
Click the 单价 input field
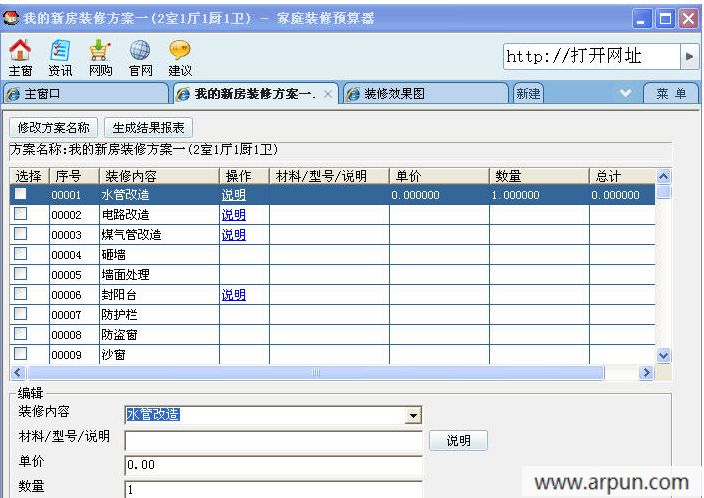(x=273, y=465)
